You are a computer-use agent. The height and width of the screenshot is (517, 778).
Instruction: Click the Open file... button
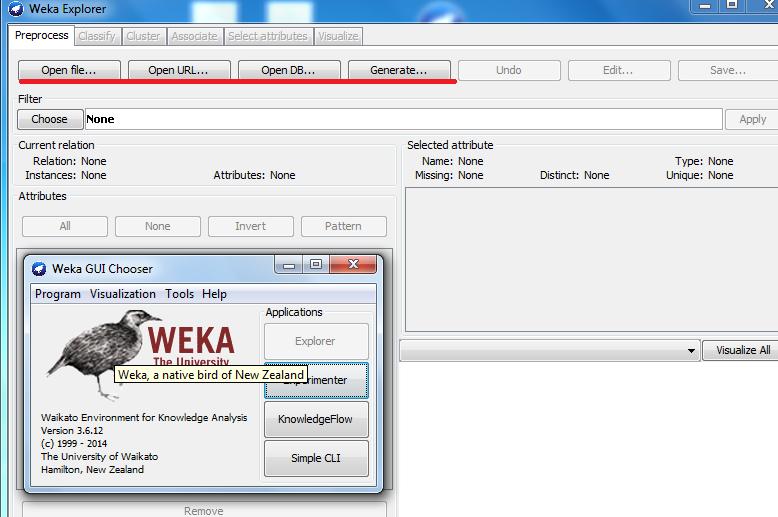(69, 70)
